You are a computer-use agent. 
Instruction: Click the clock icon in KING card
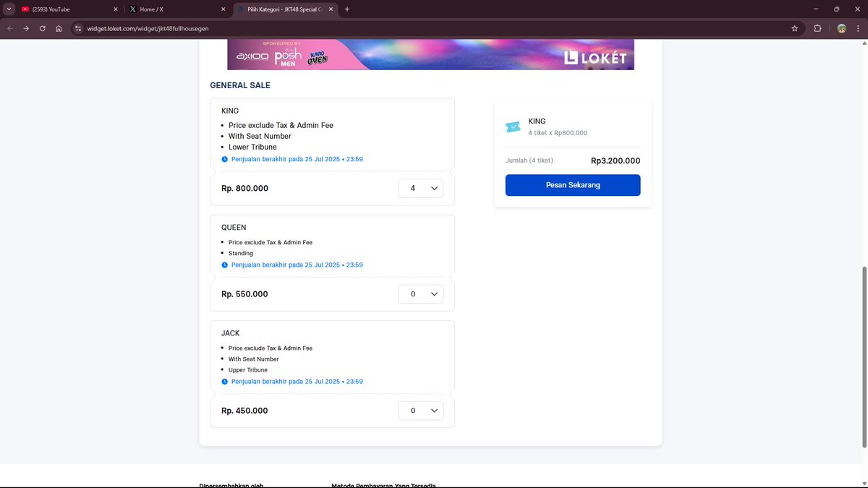coord(224,159)
